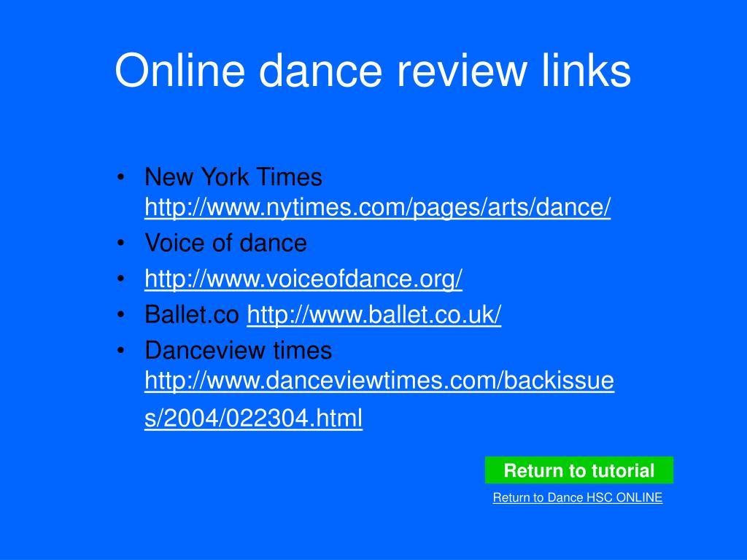Click the 'Voice of dance' bullet text
This screenshot has height=560, width=747.
[226, 243]
